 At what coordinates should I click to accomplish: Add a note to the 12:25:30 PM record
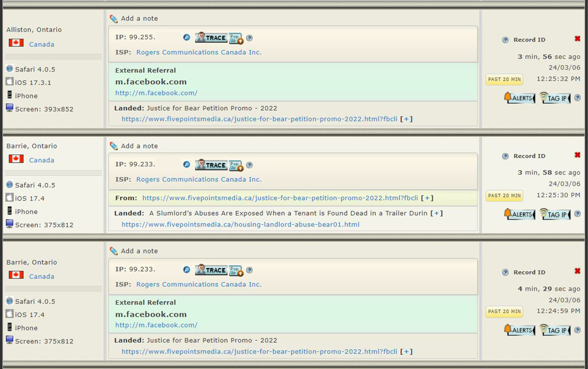pos(134,146)
